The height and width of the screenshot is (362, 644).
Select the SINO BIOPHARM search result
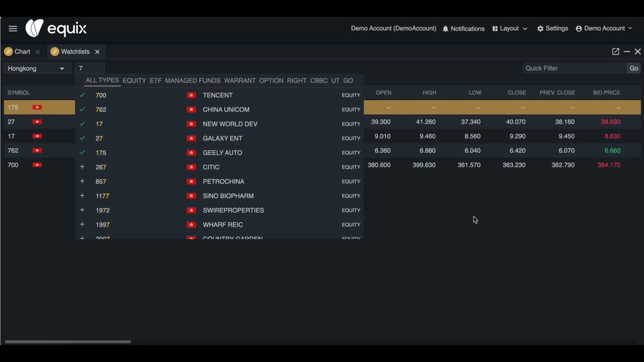pyautogui.click(x=219, y=196)
